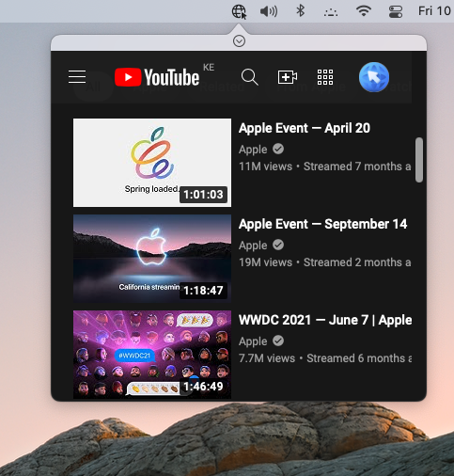Open the volume menu bar icon
Screen dimensions: 454x476
click(269, 11)
